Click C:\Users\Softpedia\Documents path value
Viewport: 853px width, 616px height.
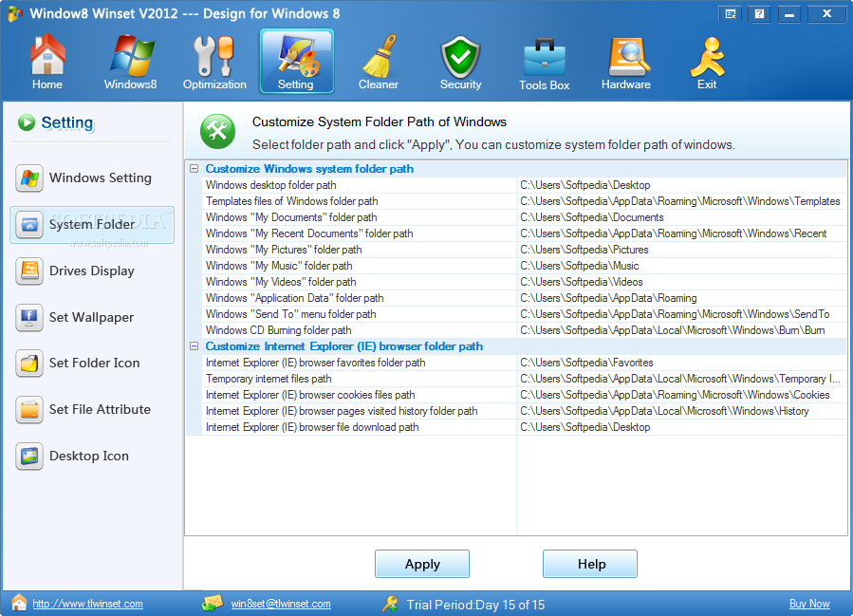(x=592, y=217)
